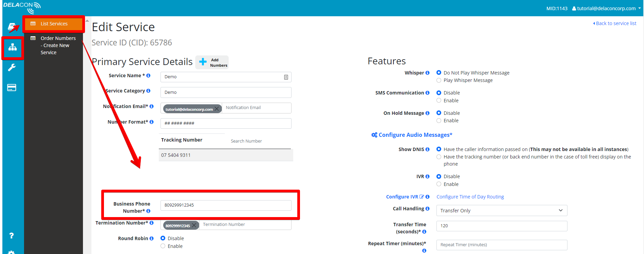Open the wrench tools icon in sidebar

12,67
